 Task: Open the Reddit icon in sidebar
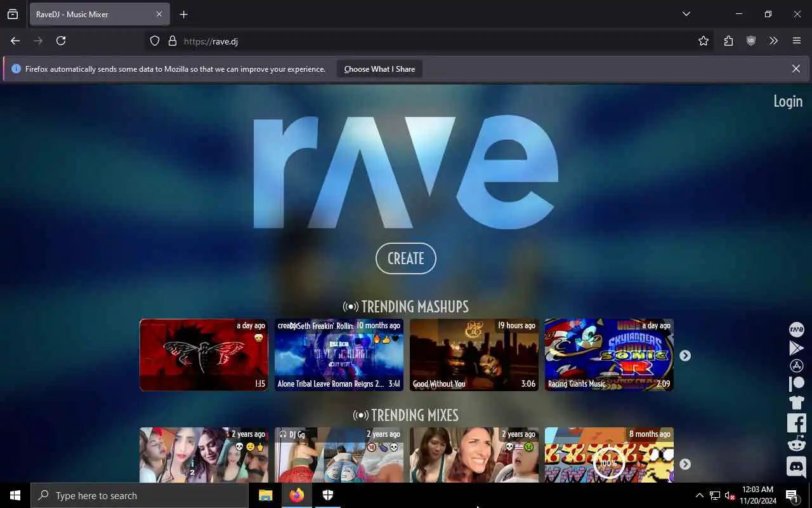pos(796,444)
